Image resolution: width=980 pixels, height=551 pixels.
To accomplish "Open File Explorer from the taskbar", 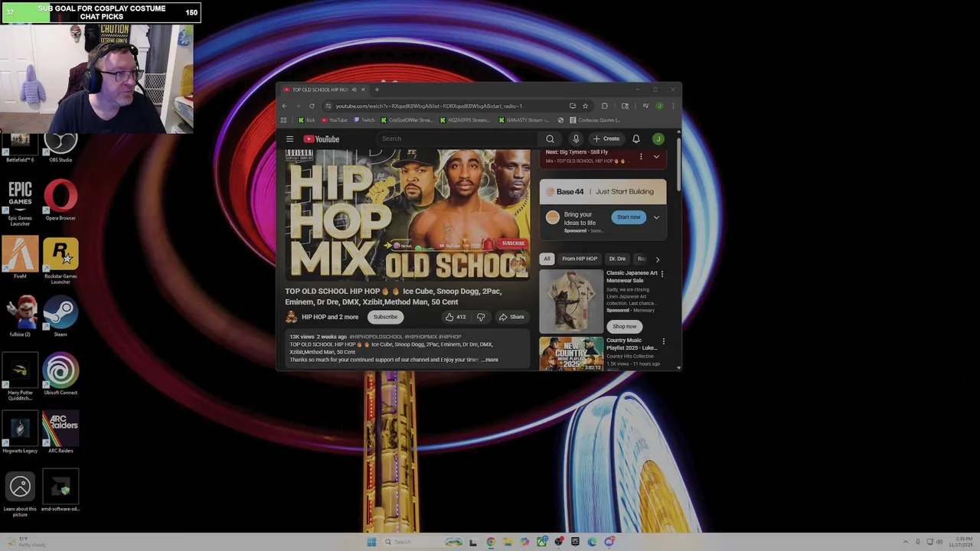I will pyautogui.click(x=508, y=542).
